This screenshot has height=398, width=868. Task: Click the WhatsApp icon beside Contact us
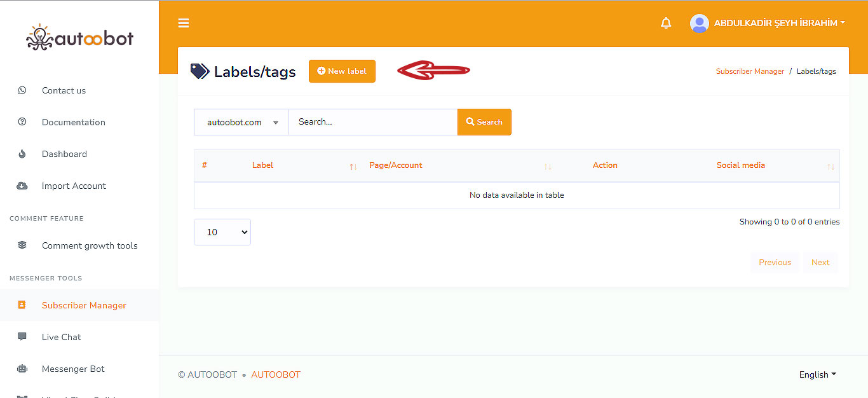tap(22, 90)
